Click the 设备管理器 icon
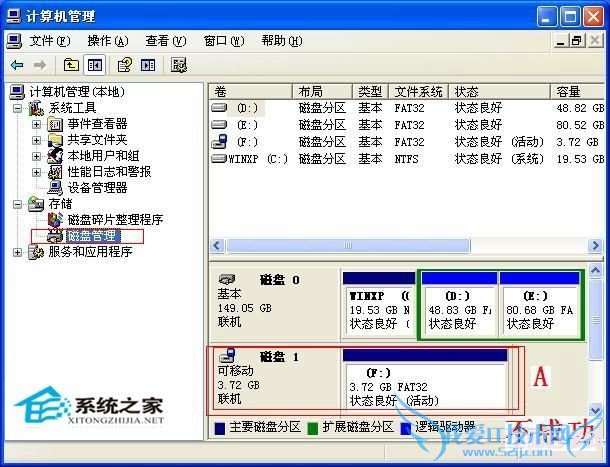Viewport: 610px width, 467px height. [x=55, y=188]
